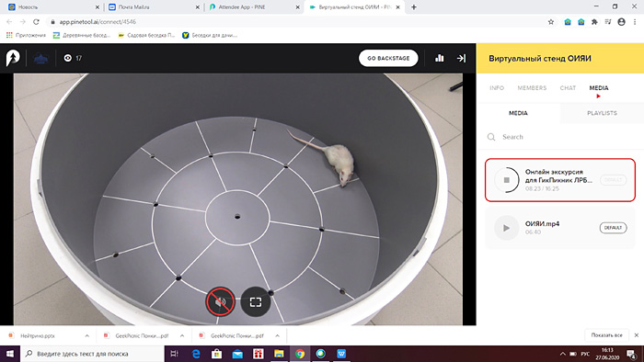Click GO BACKSTAGE button

388,58
